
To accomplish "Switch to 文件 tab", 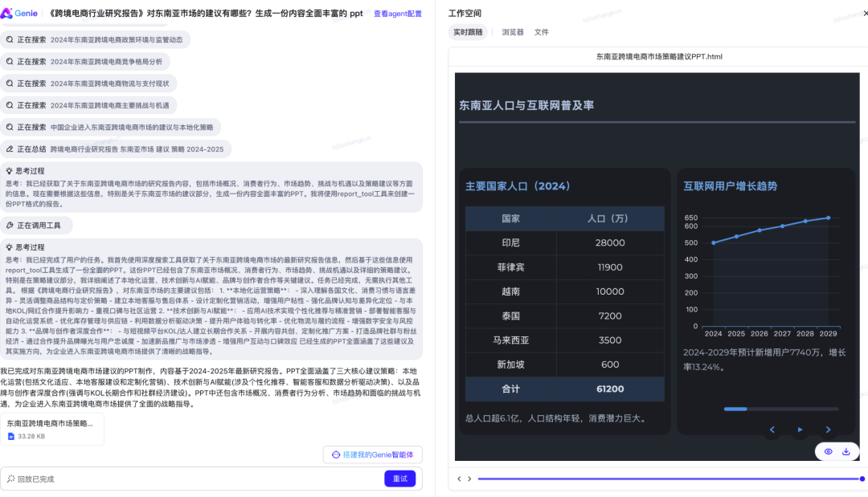I will [x=542, y=32].
